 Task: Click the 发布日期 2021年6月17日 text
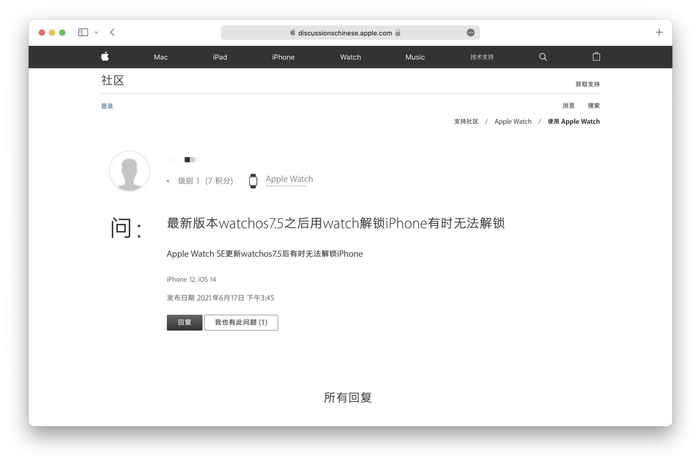pos(221,298)
